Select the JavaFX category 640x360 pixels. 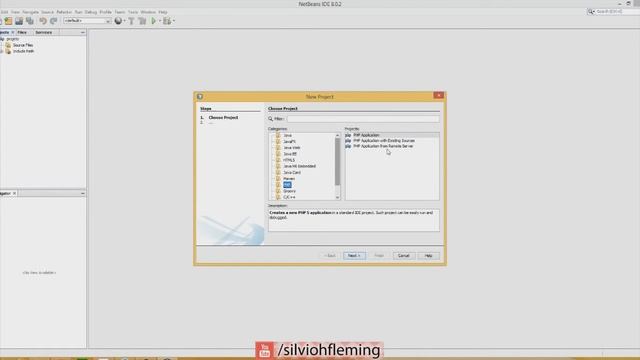click(x=289, y=142)
